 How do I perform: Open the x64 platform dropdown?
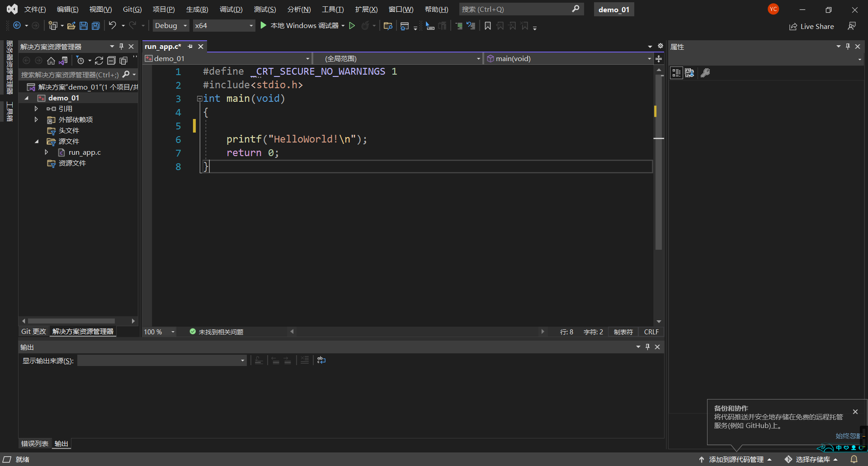[x=250, y=25]
